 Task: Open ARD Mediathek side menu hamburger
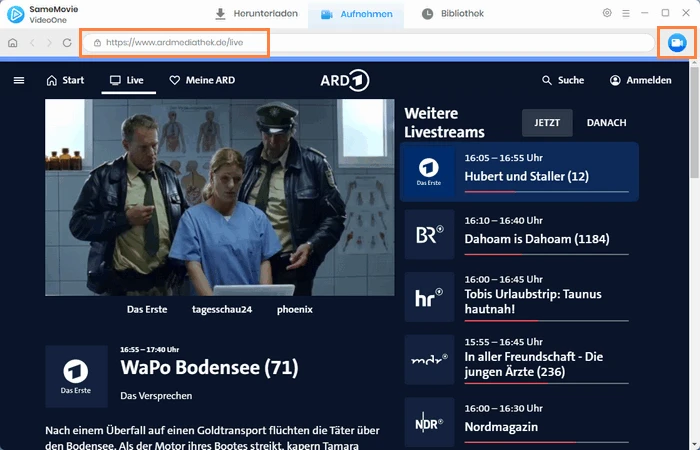click(19, 80)
